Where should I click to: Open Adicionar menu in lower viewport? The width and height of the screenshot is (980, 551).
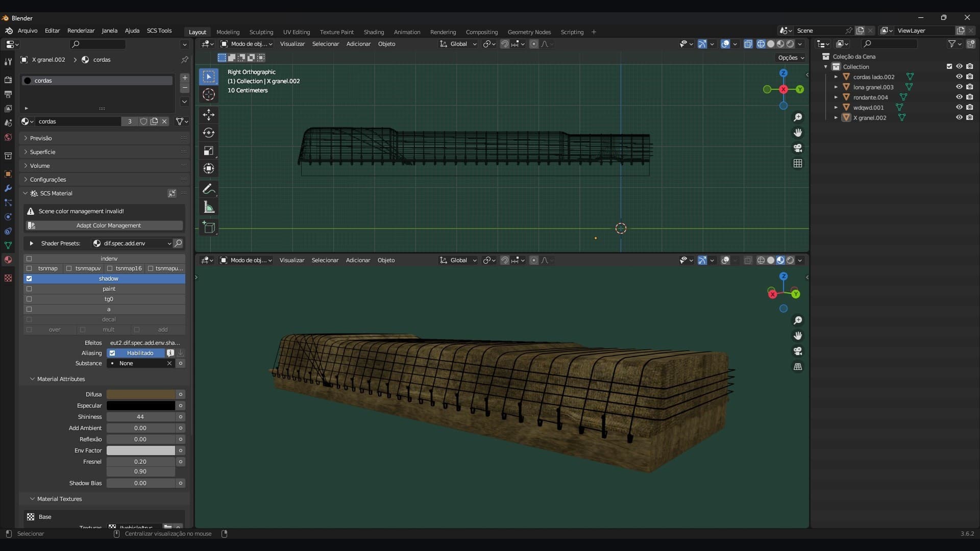pos(358,260)
